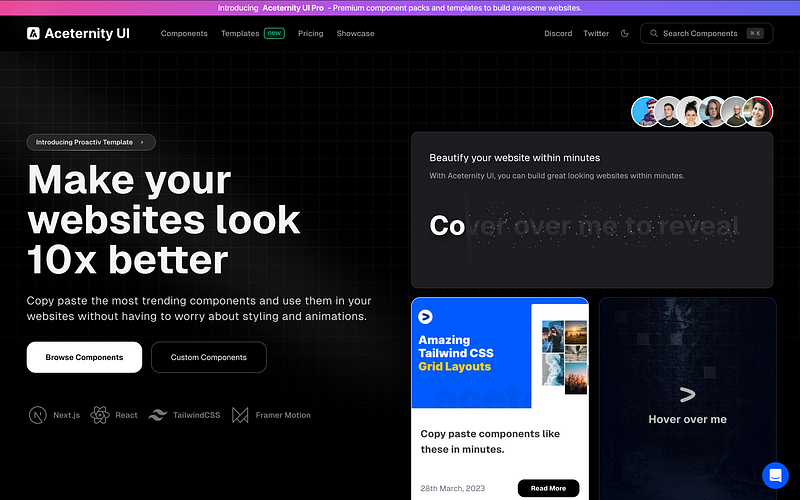This screenshot has height=500, width=800.
Task: Click the ⌘K shortcut badge
Action: [x=755, y=33]
